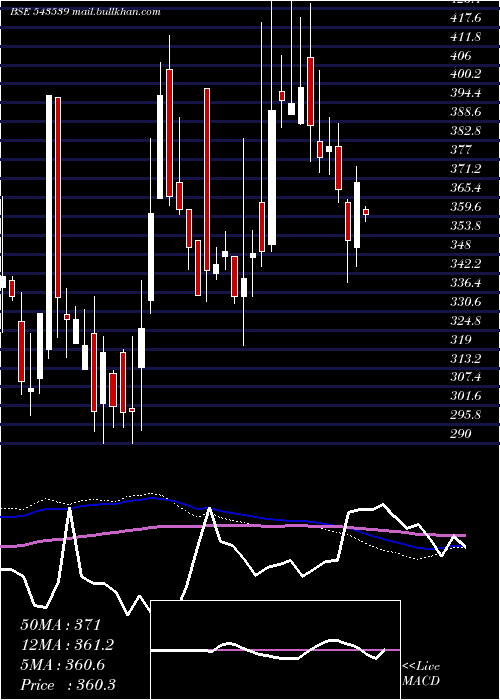500x700 pixels.
Task: Click the <<Live MACD label
Action: click(x=421, y=673)
